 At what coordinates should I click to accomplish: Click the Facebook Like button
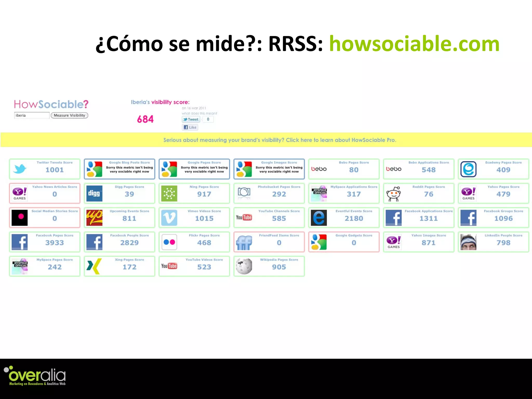tap(190, 127)
